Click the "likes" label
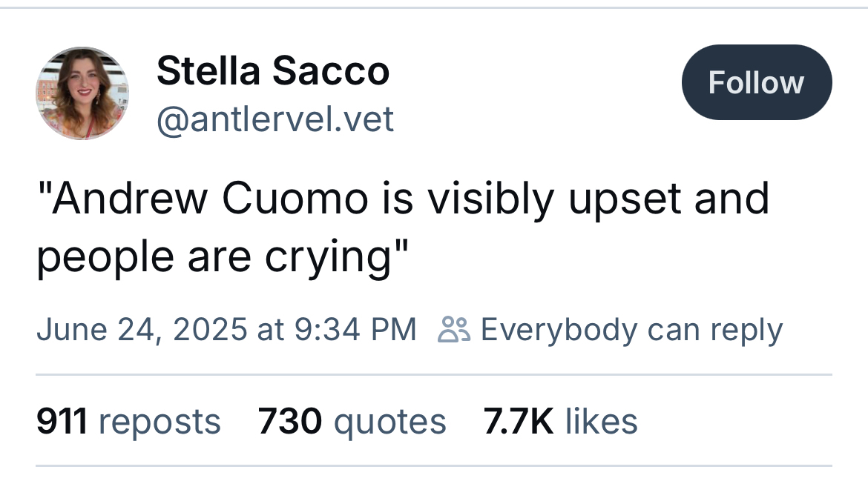The image size is (868, 481). (x=601, y=422)
